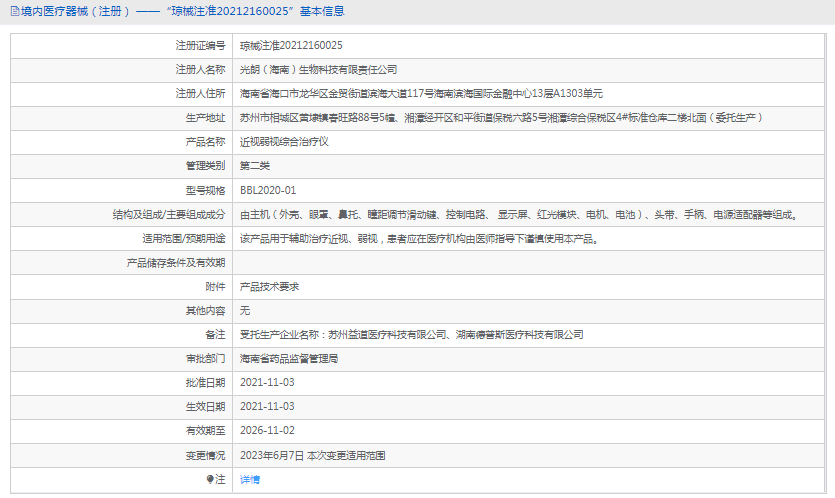Click the 有效期至 row label
The image size is (835, 498).
tap(206, 430)
